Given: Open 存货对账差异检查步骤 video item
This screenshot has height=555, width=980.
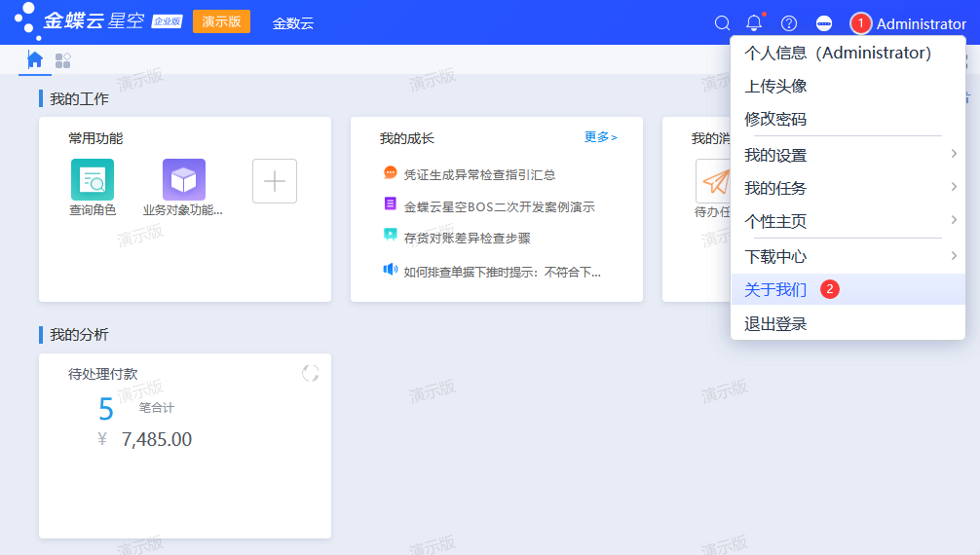Looking at the screenshot, I should pos(467,239).
